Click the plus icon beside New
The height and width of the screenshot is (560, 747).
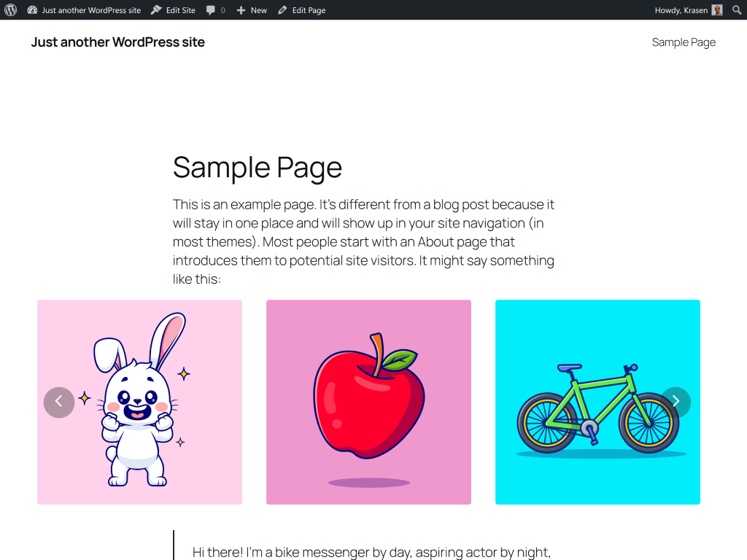[241, 10]
